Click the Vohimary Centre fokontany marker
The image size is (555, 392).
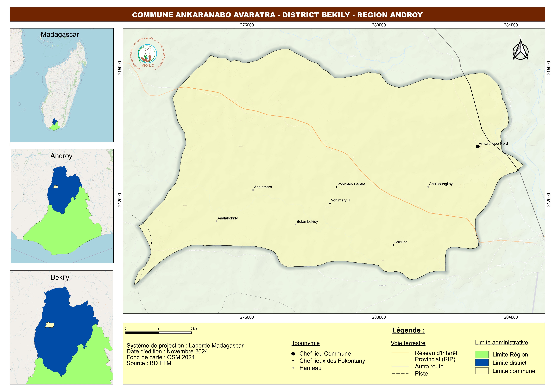click(336, 187)
